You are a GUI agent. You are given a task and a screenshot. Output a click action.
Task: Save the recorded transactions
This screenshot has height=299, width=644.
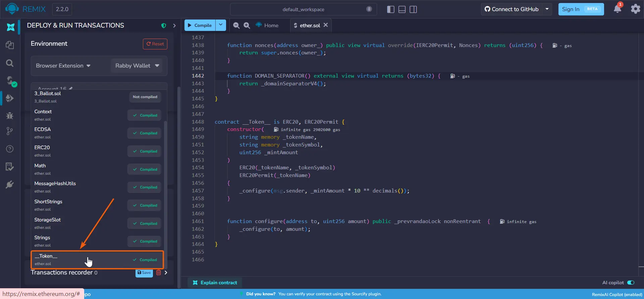[x=144, y=273]
